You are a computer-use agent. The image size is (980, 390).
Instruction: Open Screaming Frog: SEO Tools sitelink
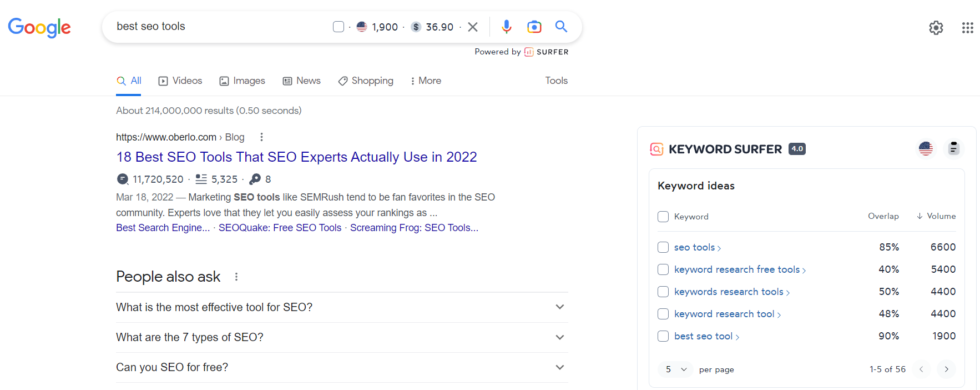tap(414, 228)
